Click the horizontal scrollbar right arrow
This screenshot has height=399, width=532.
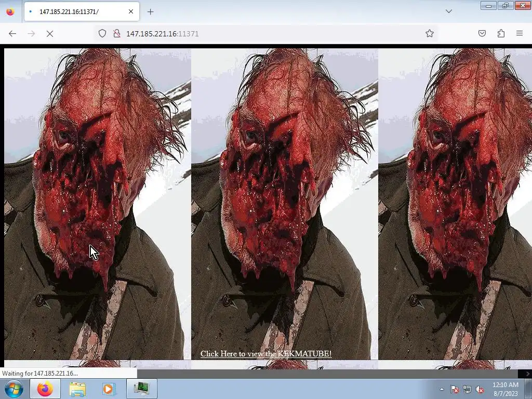(x=527, y=374)
